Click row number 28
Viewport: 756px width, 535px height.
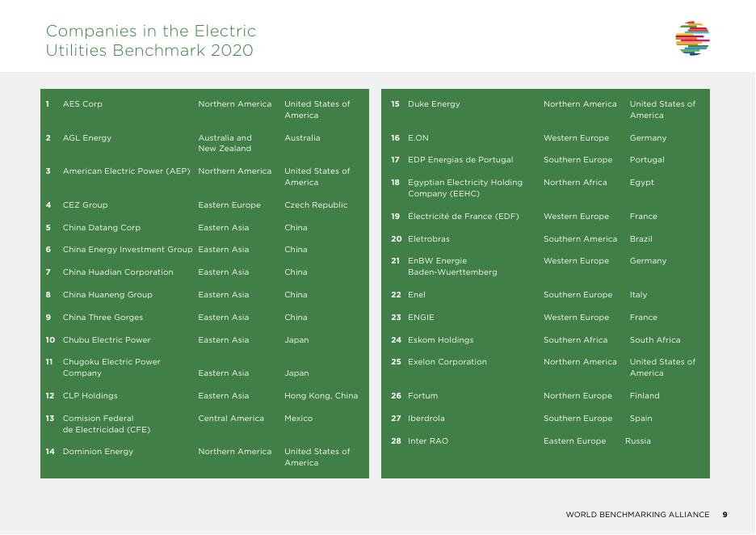(396, 441)
